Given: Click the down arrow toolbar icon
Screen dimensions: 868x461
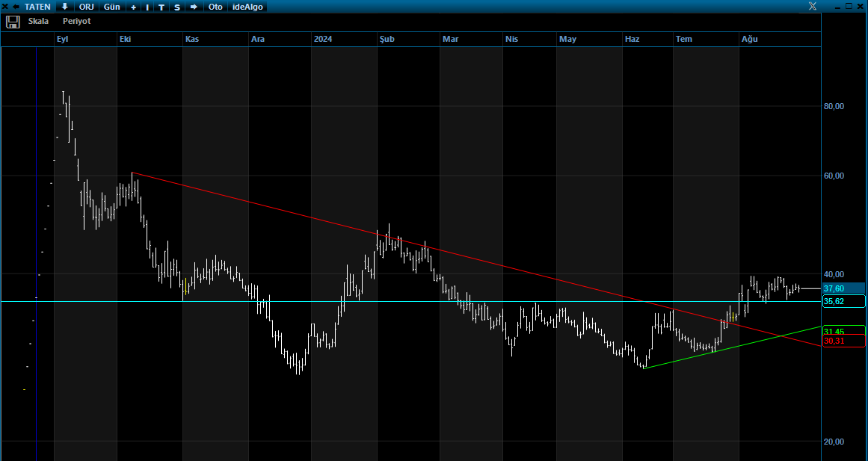Looking at the screenshot, I should pyautogui.click(x=65, y=7).
